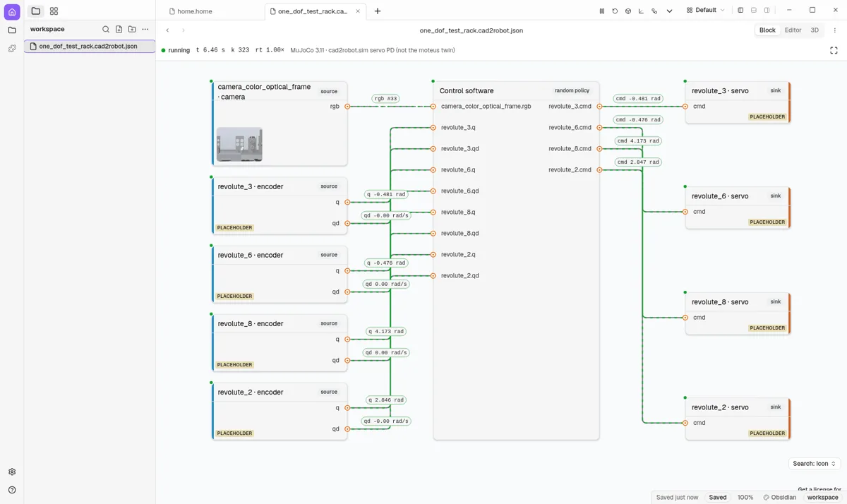This screenshot has width=847, height=504.
Task: Select the revolute_8 · encoder block title
Action: [251, 324]
